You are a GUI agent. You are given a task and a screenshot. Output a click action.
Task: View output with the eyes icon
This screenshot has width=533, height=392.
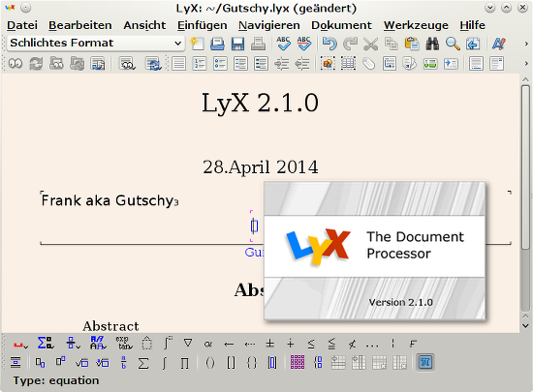(x=16, y=64)
